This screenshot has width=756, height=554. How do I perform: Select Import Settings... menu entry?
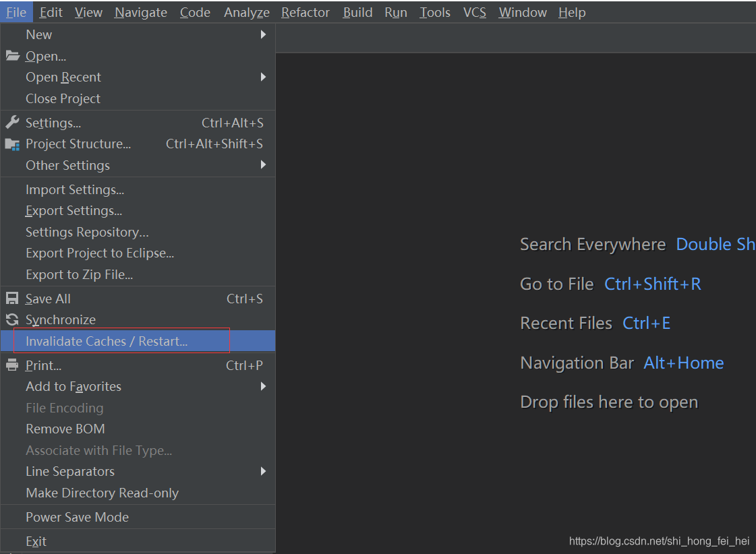click(x=138, y=189)
